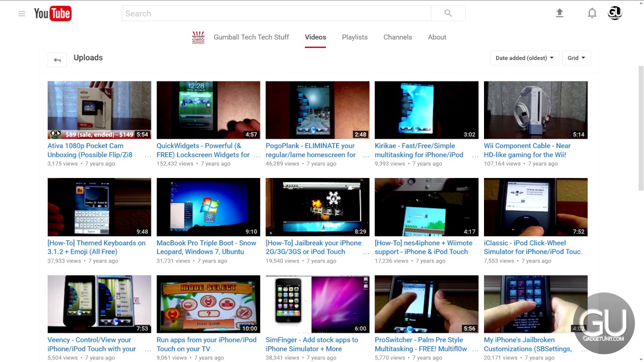The image size is (644, 362).
Task: Switch to the About tab
Action: coord(437,37)
